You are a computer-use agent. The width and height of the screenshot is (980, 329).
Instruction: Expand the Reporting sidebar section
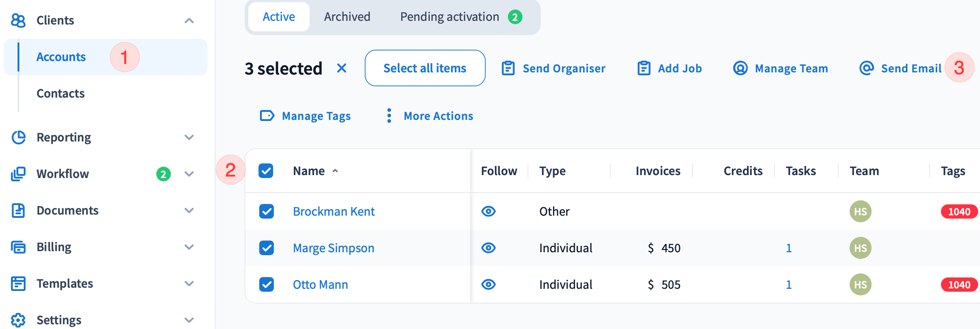[189, 137]
